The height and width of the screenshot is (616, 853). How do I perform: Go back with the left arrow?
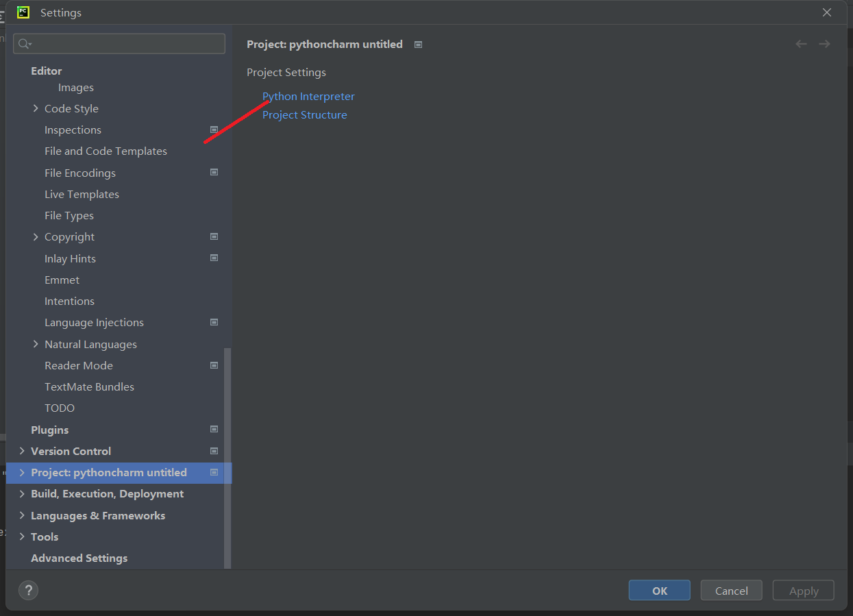coord(801,44)
